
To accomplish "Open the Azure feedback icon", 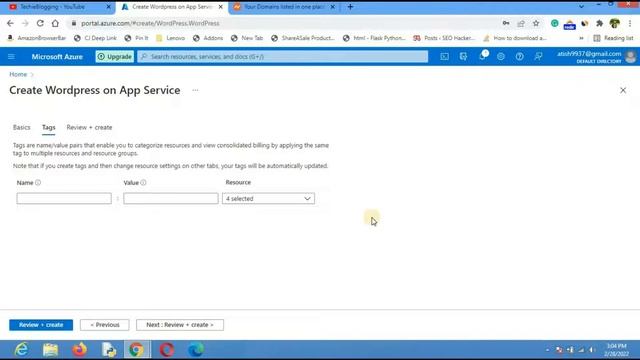I will (538, 56).
